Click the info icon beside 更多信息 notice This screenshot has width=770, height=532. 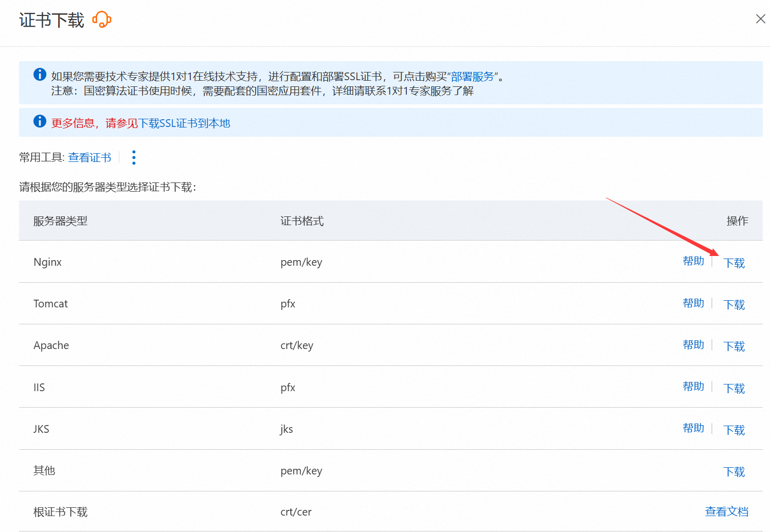[40, 121]
